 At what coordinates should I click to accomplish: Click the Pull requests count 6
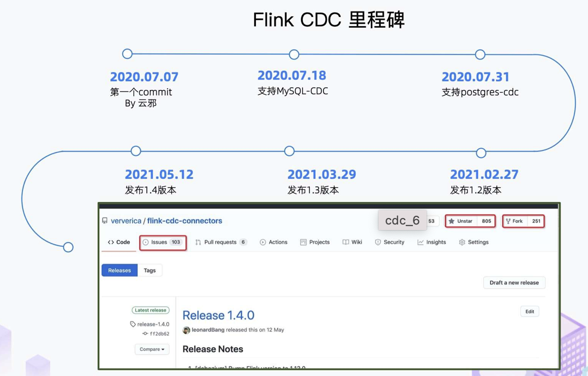click(243, 242)
